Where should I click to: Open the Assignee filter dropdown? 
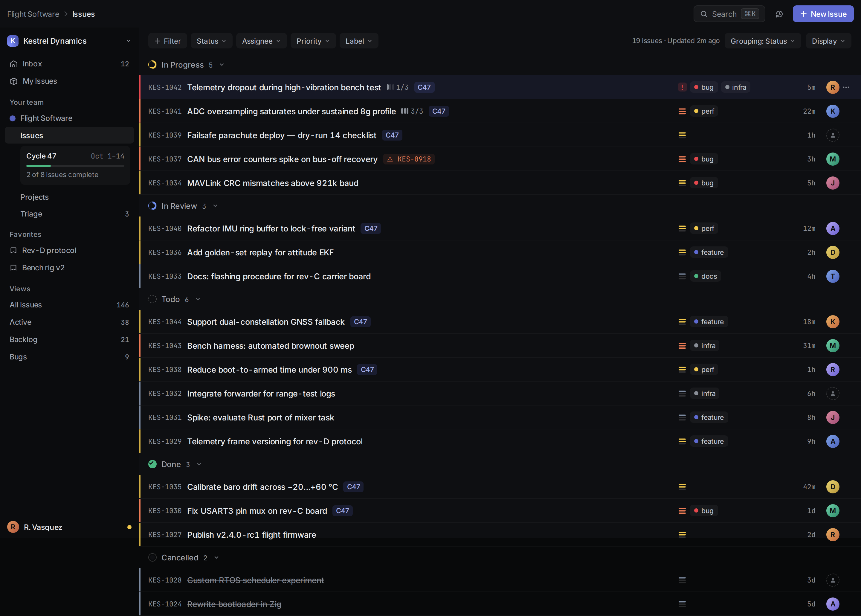(261, 41)
